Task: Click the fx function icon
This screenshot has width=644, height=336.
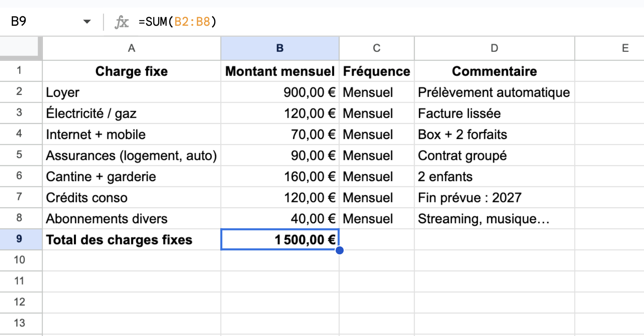Action: 121,22
